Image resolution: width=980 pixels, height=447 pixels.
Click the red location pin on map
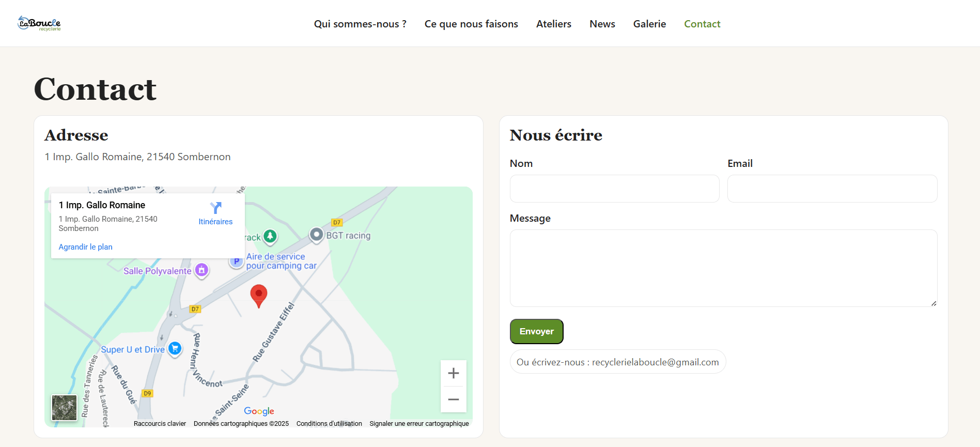pos(258,295)
